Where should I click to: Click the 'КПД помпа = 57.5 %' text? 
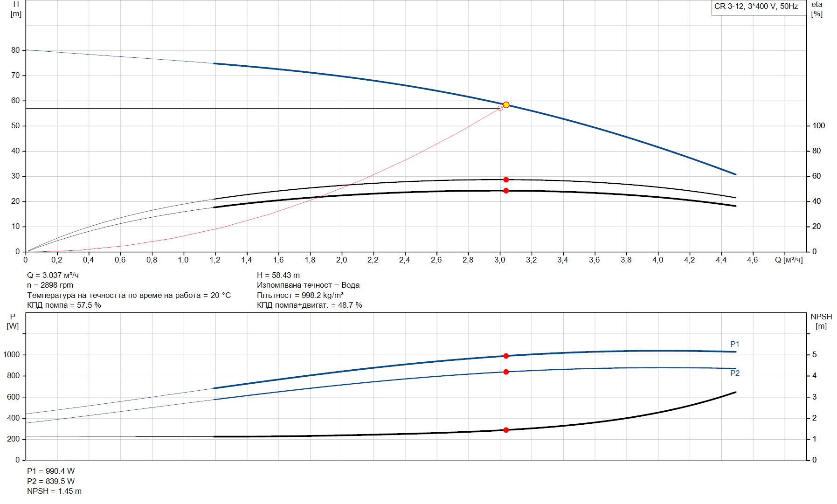click(x=64, y=305)
